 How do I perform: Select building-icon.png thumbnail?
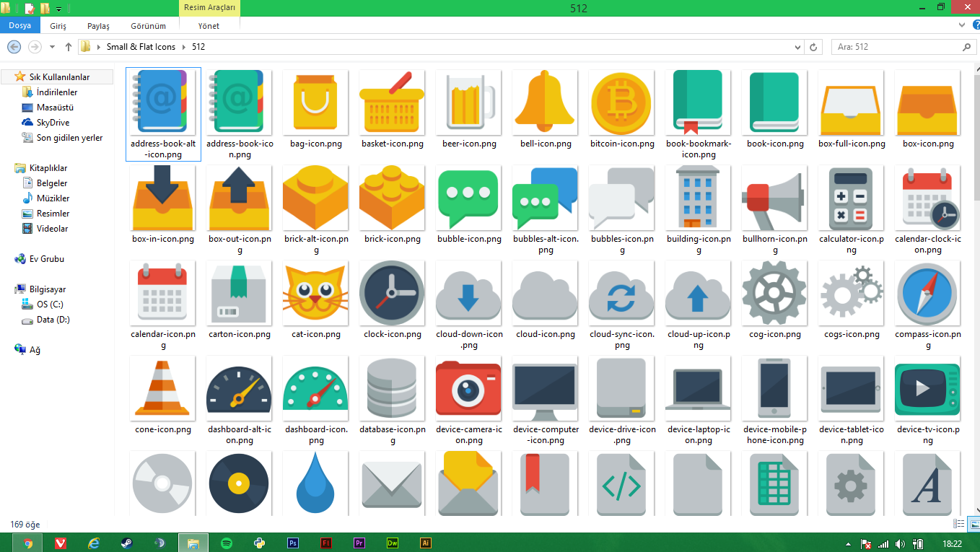pyautogui.click(x=699, y=198)
